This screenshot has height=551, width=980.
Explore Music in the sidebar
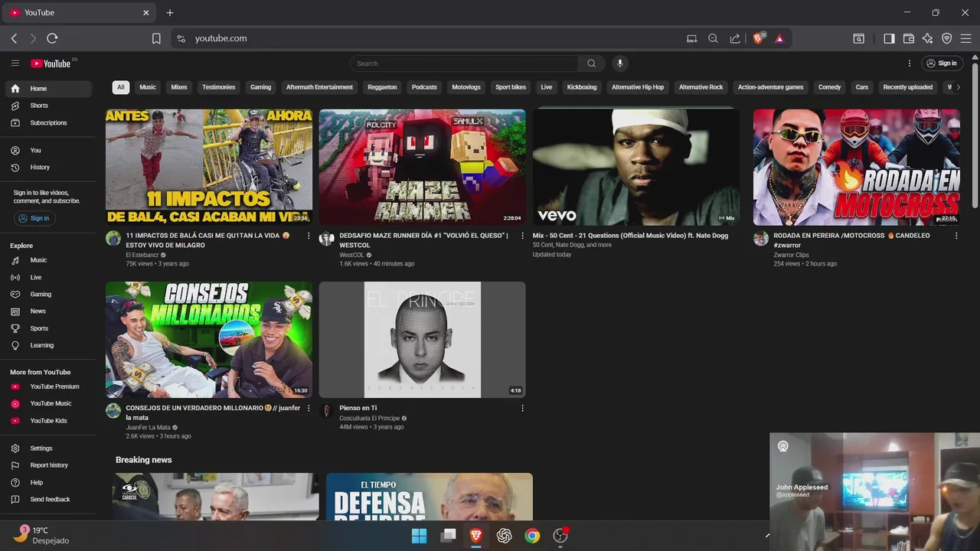47,260
